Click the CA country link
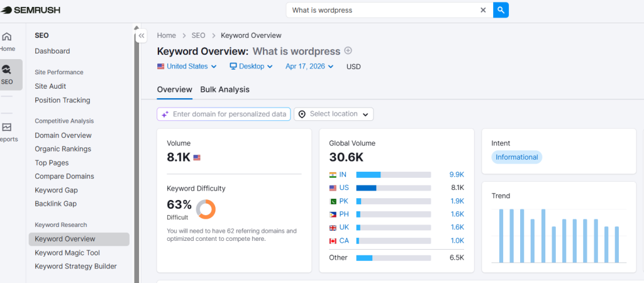The height and width of the screenshot is (283, 644). click(344, 241)
